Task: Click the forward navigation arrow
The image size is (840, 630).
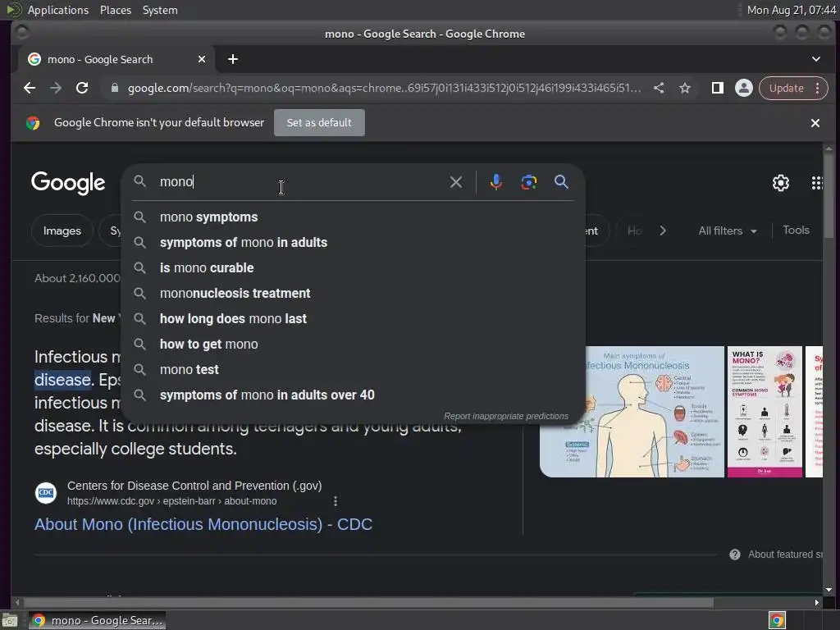Action: point(56,88)
